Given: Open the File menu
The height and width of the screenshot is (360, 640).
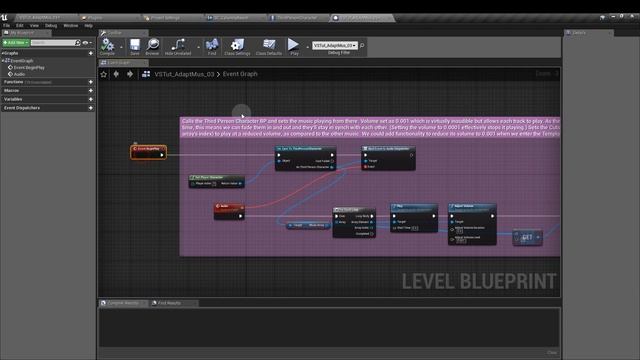Looking at the screenshot, I should click(x=7, y=26).
